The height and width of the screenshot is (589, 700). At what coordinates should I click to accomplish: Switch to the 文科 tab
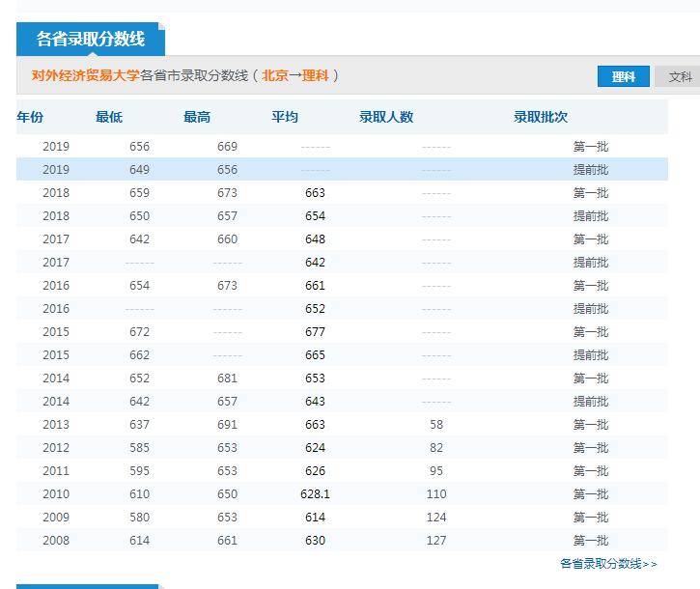pos(680,77)
